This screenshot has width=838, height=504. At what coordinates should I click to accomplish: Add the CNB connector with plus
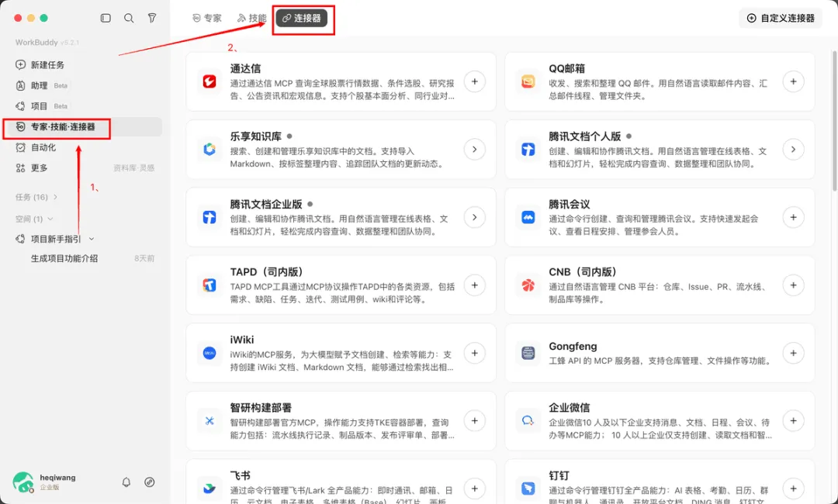tap(793, 285)
